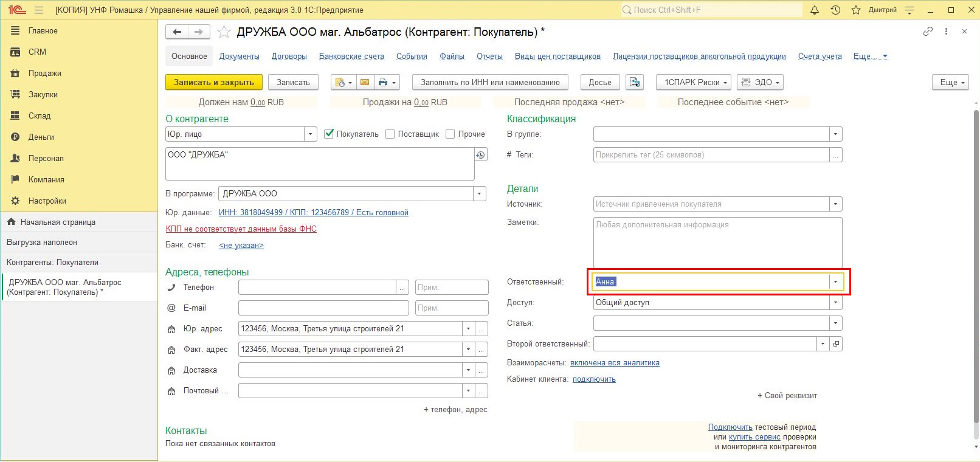Open the Ответственный dropdown arrow
This screenshot has height=462, width=980.
point(835,282)
